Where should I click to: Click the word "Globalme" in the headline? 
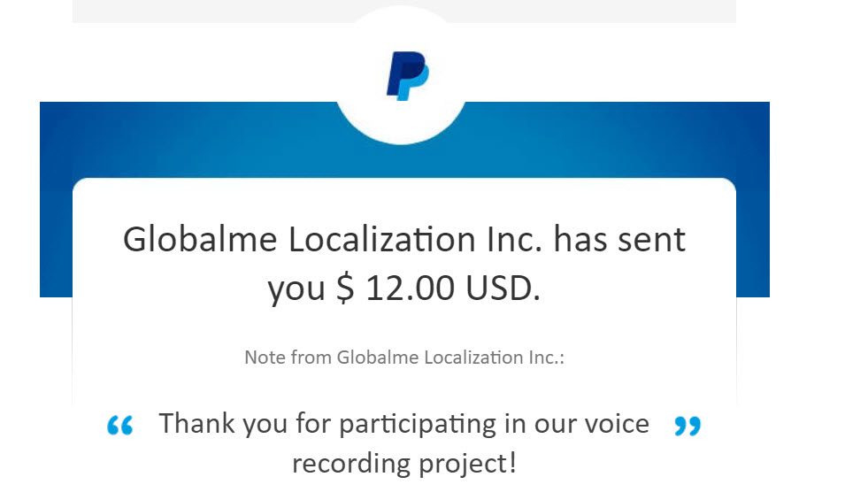(x=200, y=240)
